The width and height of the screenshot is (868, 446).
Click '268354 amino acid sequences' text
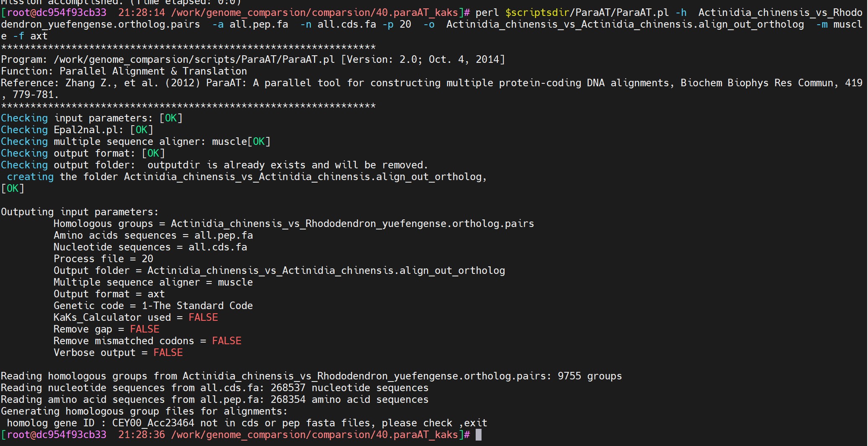[x=350, y=400]
